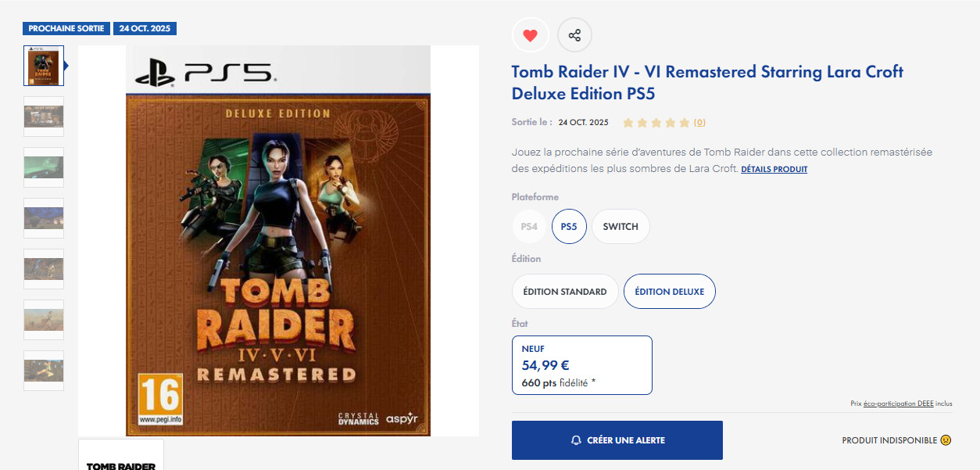Click the main PS5 game cover image

(x=278, y=240)
